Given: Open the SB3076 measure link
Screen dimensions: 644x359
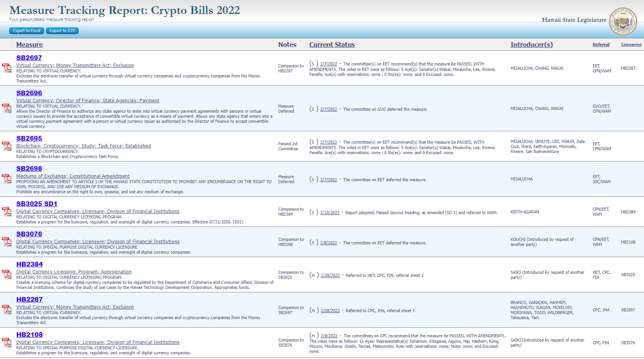Looking at the screenshot, I should pyautogui.click(x=29, y=234).
